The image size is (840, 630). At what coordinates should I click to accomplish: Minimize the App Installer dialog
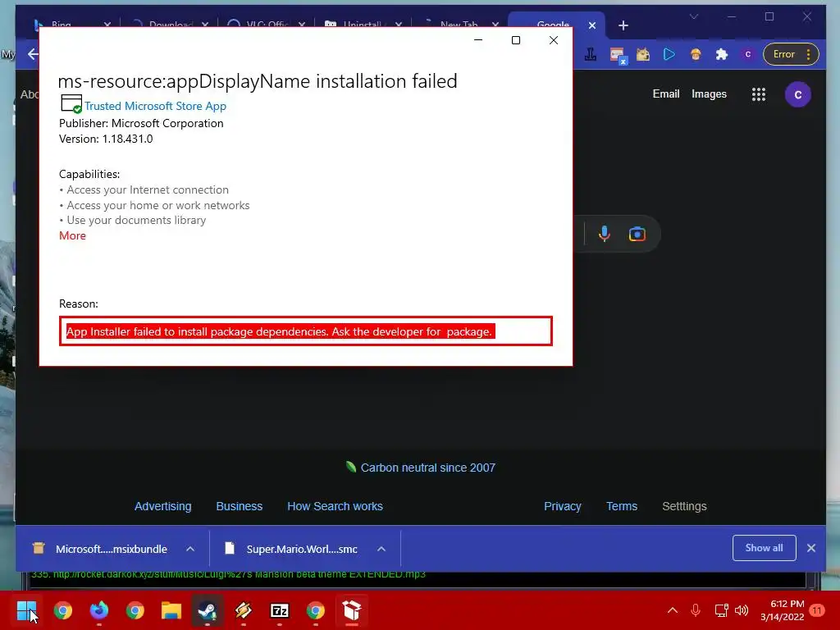(478, 40)
